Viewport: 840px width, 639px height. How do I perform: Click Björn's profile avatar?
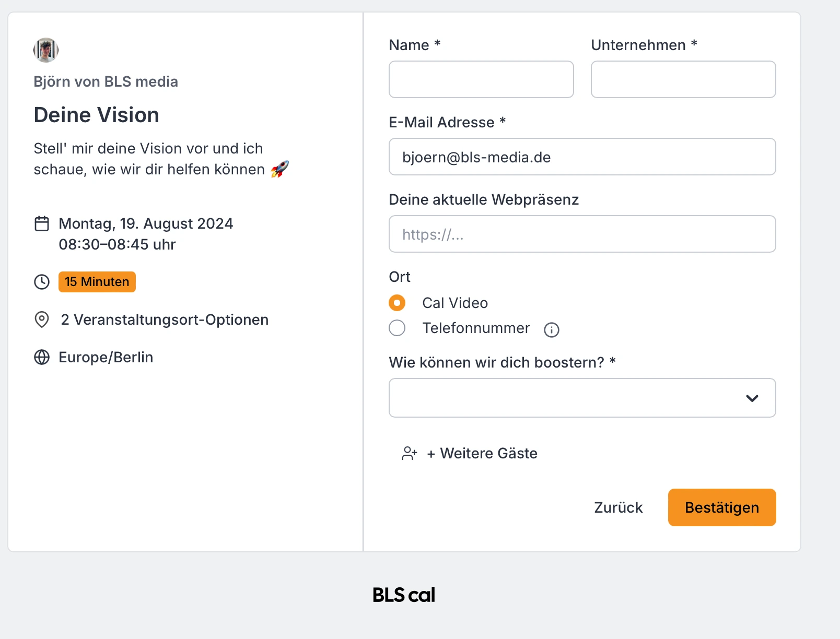tap(46, 51)
